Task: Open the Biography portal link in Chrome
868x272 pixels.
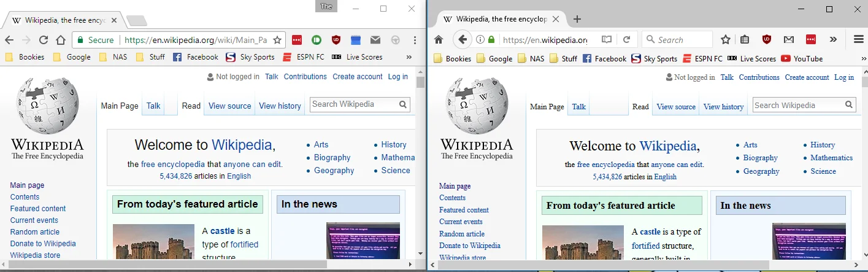Action: [x=332, y=158]
